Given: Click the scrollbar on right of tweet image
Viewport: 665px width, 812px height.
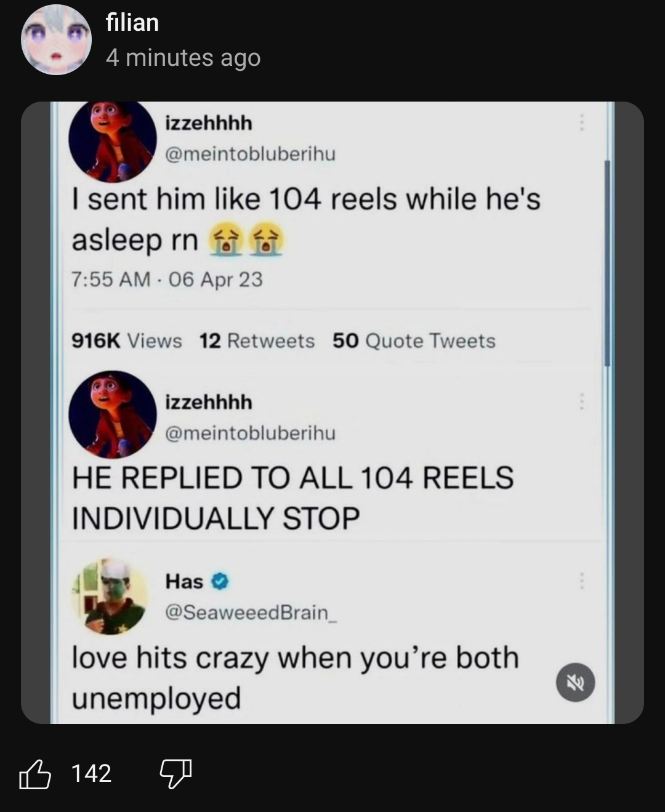Looking at the screenshot, I should [607, 265].
